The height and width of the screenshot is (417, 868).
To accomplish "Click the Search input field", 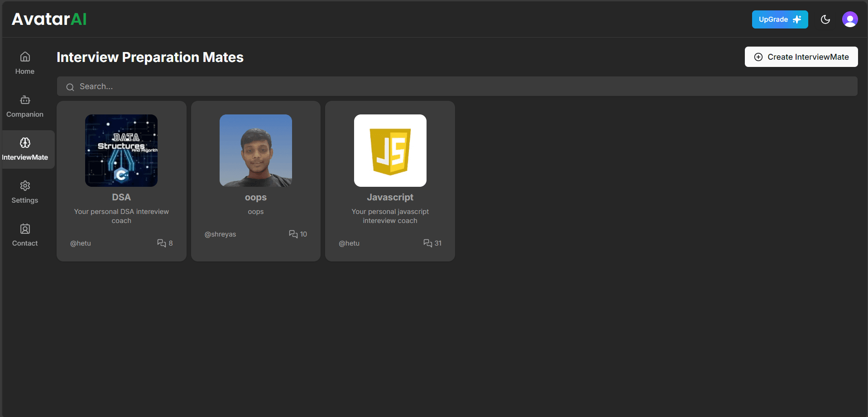I will coord(457,86).
